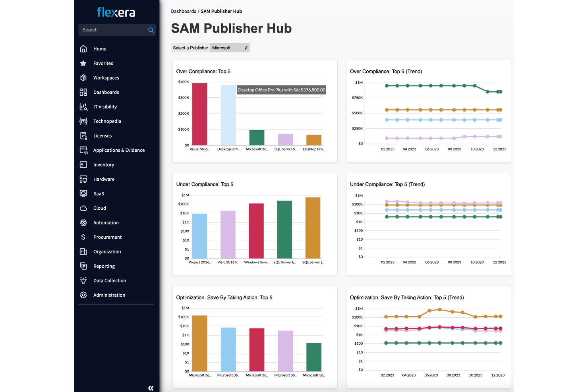Click the Applications & Evidence icon
588x392 pixels.
click(x=83, y=150)
